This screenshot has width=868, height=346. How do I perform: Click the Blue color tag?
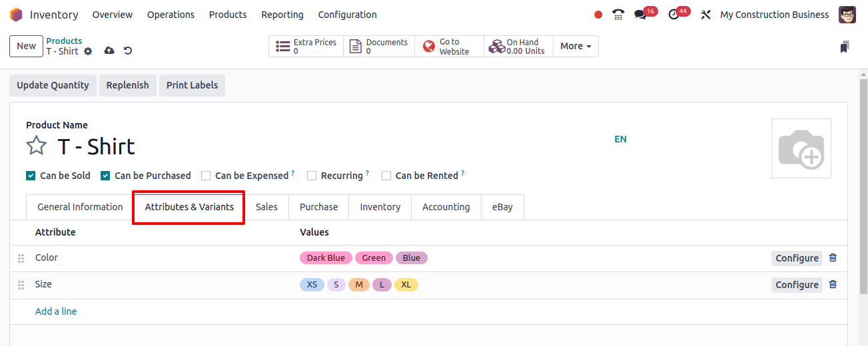click(412, 258)
